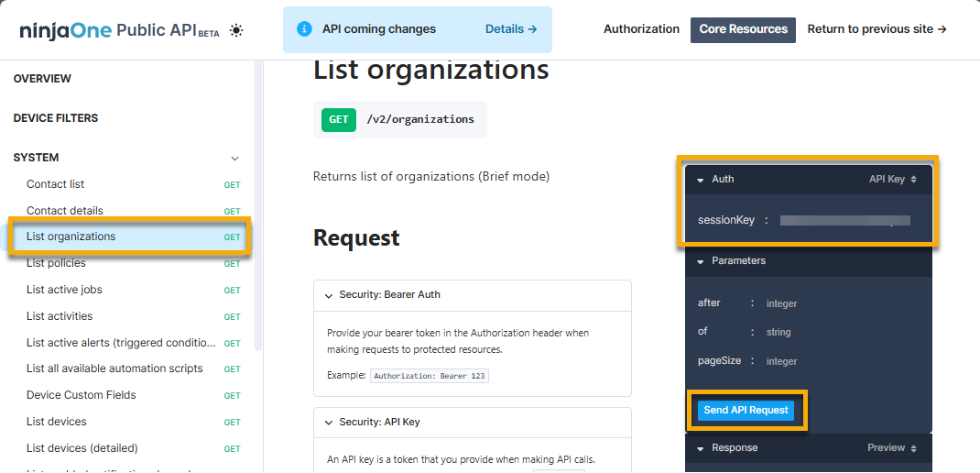
Task: Open the API Key auth type dropdown
Action: click(x=892, y=179)
